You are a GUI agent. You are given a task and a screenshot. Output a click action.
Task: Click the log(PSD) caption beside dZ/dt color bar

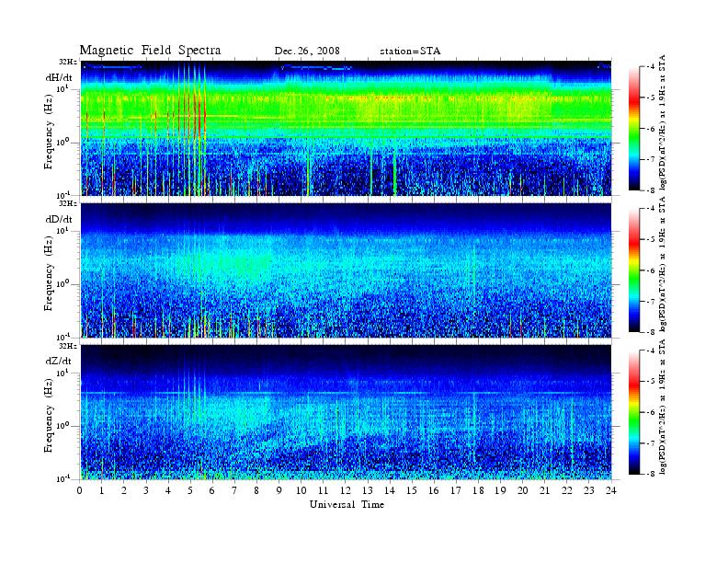point(663,407)
